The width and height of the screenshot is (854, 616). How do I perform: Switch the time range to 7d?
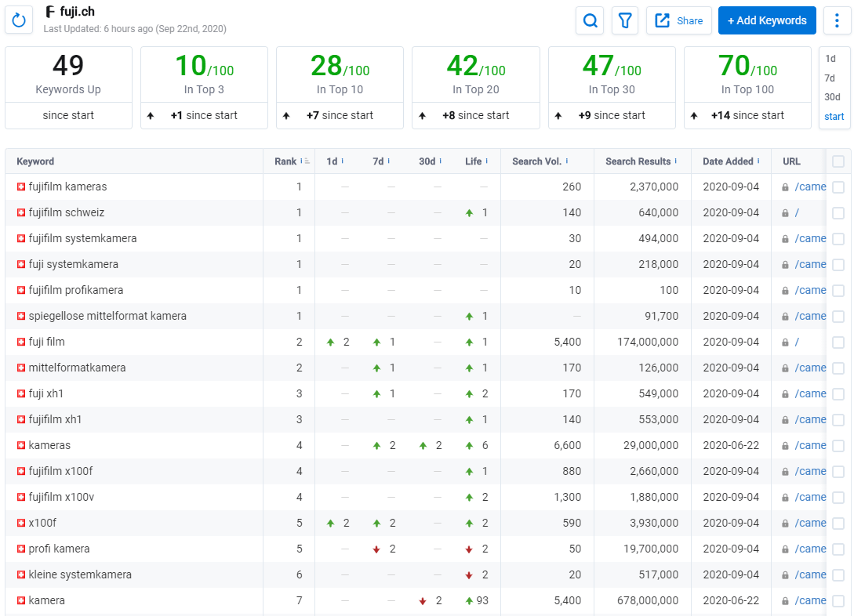(x=830, y=78)
